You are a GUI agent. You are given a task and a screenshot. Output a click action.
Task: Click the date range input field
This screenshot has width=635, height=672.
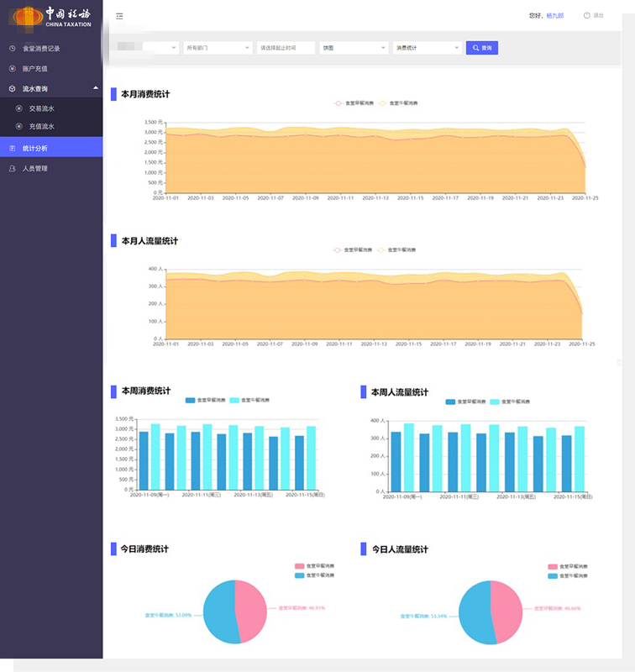(x=286, y=49)
